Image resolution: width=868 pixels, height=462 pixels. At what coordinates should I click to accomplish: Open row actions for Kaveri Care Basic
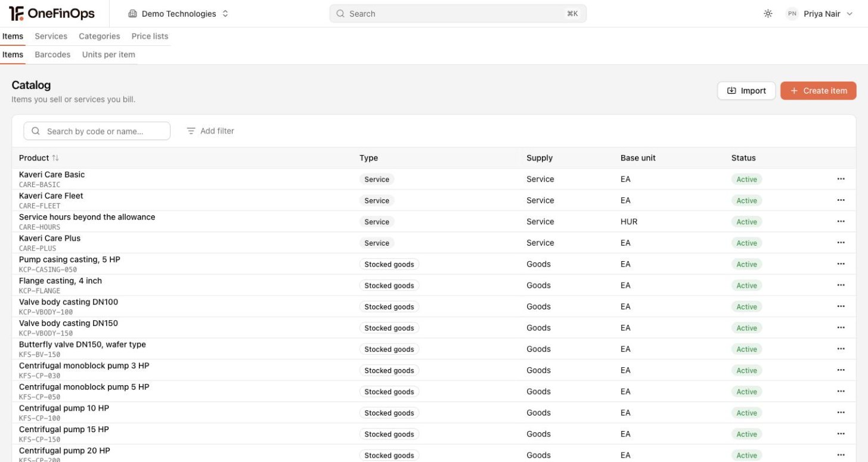pyautogui.click(x=841, y=179)
